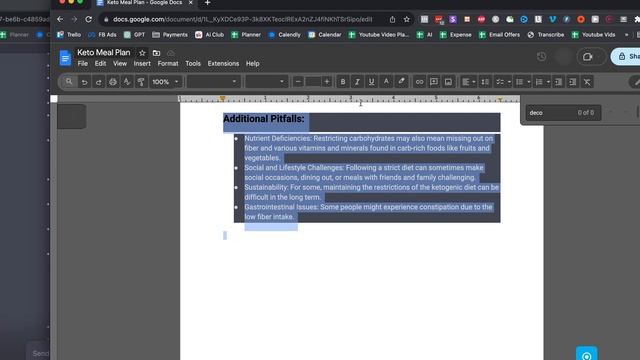
Task: Apply numbered list formatting
Action: 539,82
